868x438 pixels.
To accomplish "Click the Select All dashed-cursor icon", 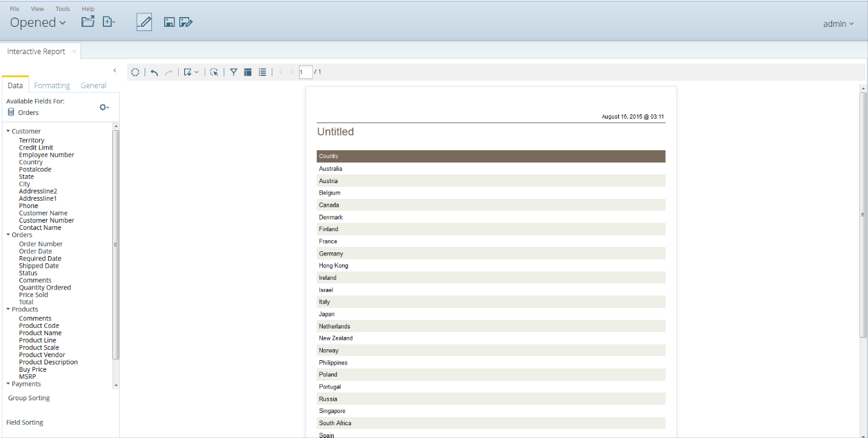I will click(214, 72).
